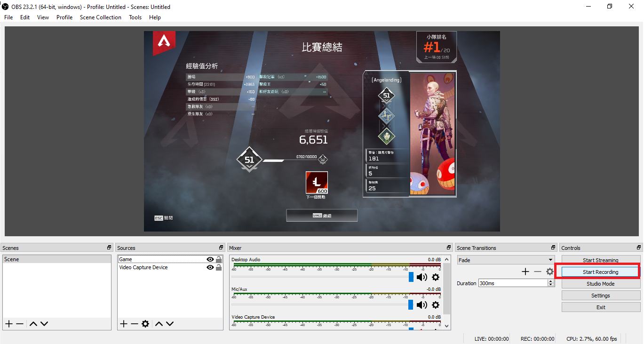This screenshot has width=644, height=344.
Task: Decrease transition Duration with down stepper
Action: click(551, 285)
